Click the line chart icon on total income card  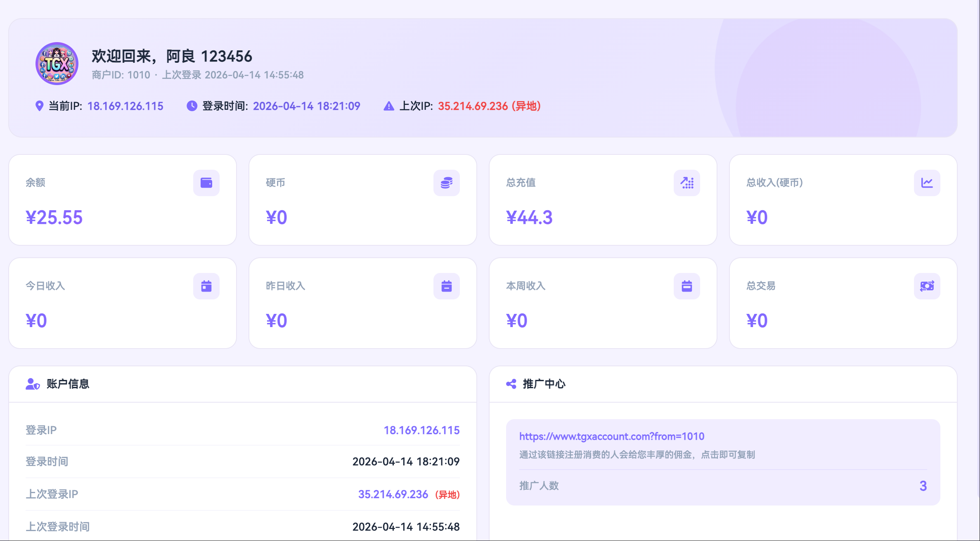coord(927,183)
